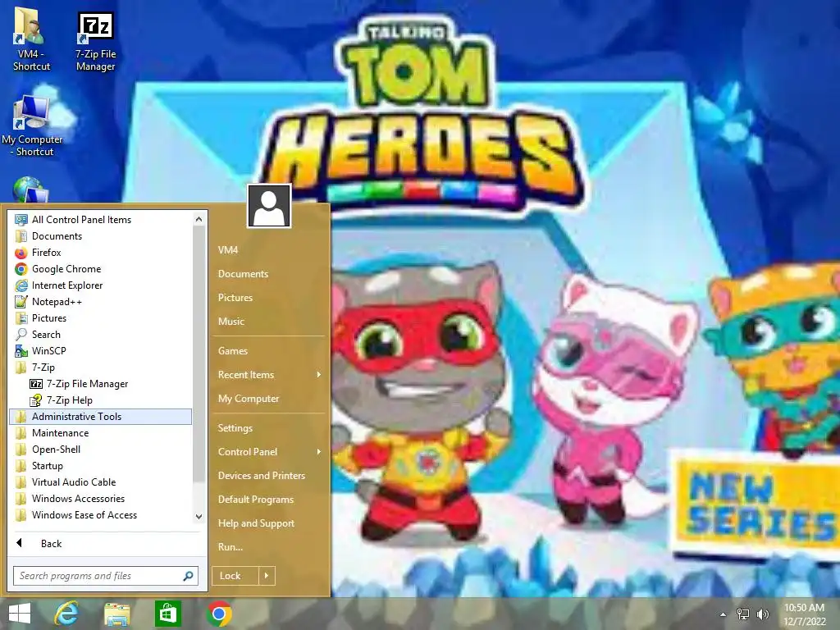
Task: Expand the Control Panel submenu
Action: [x=269, y=452]
